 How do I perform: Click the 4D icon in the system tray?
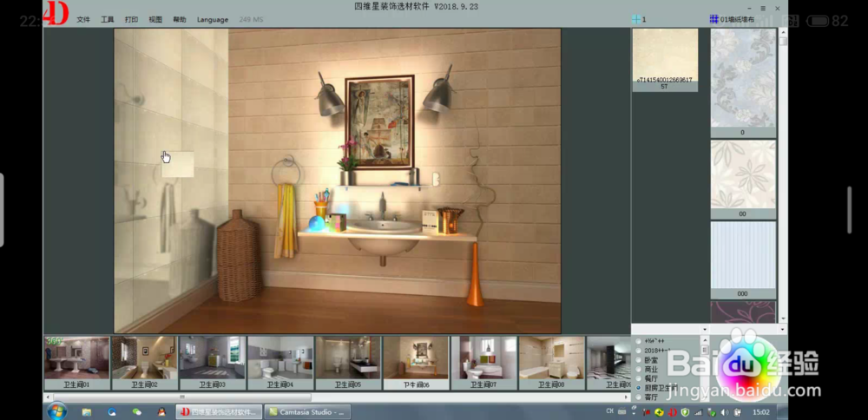(x=672, y=412)
